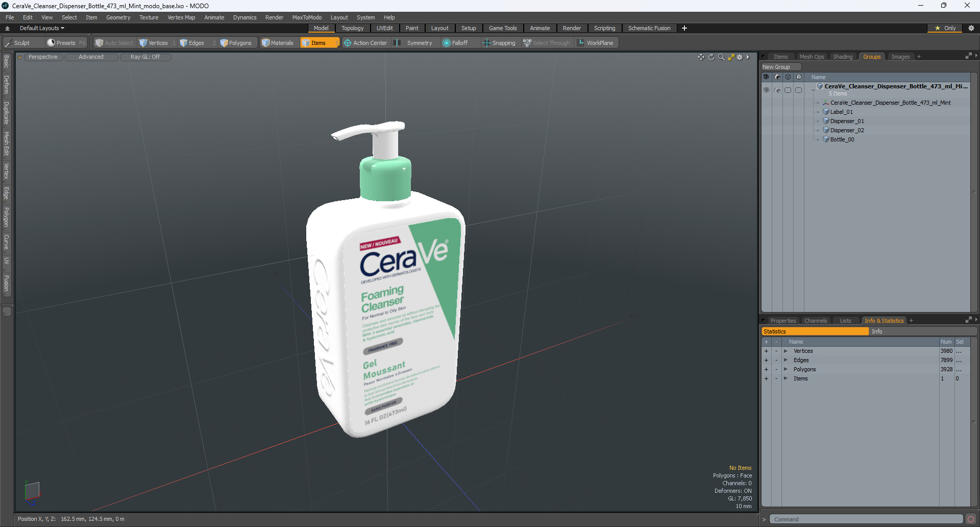980x527 pixels.
Task: Open the Vertex Map menu
Action: 181,17
